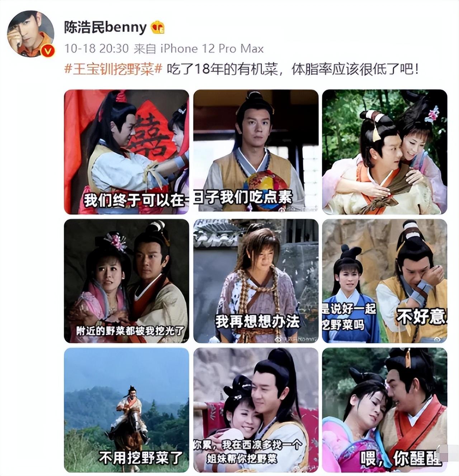Open the wedding scene photo with 囍 character
Viewport: 459px width, 476px height.
(127, 152)
